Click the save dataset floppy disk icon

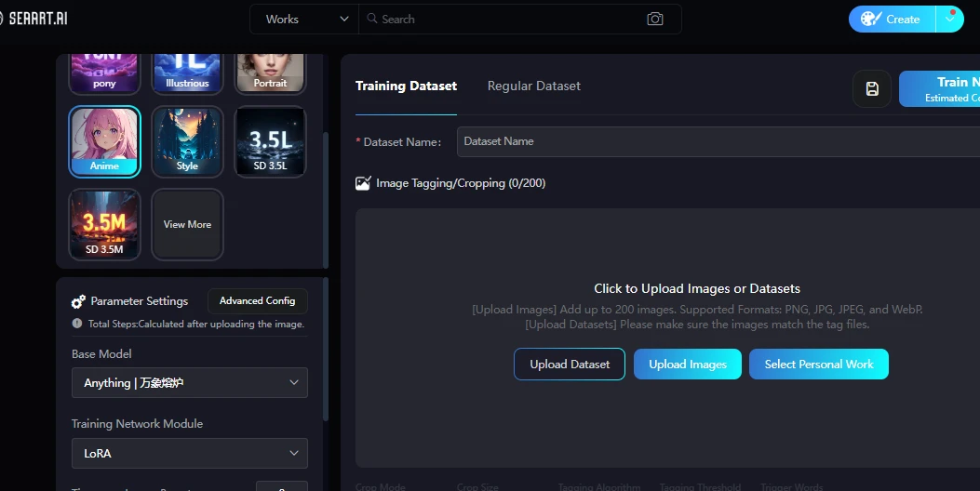pos(872,89)
